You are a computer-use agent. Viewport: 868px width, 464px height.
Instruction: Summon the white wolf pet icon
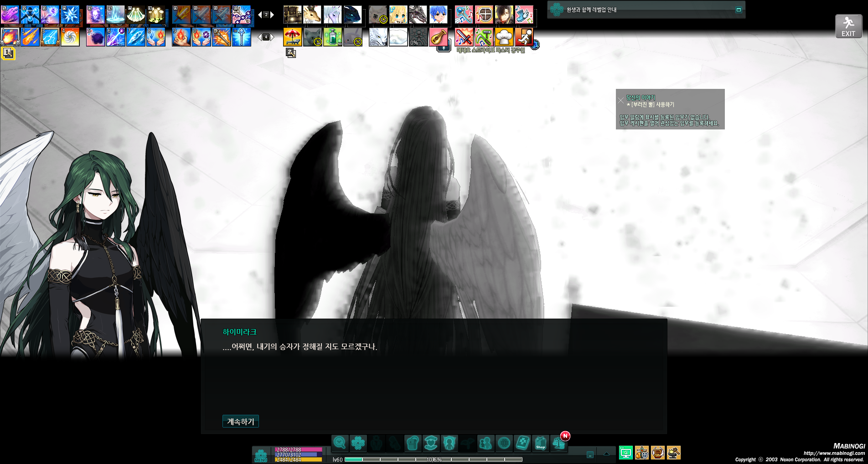378,37
